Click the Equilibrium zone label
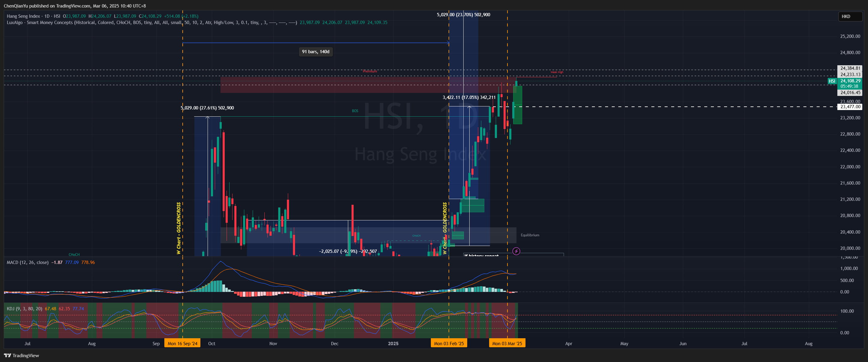 [x=530, y=235]
